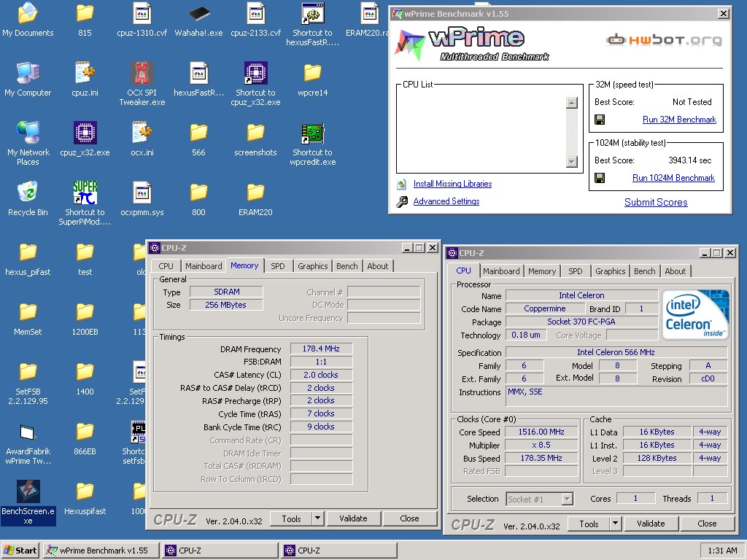Click the Start button on taskbar
Image resolution: width=747 pixels, height=560 pixels.
click(20, 551)
